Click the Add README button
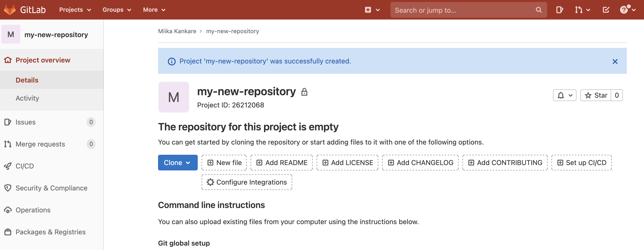The image size is (644, 250). 281,163
